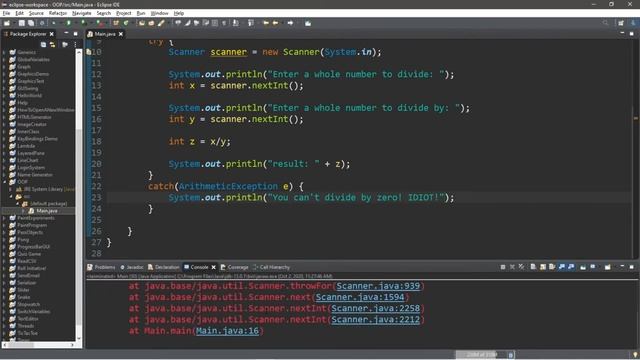Open the Open Perspective icon
Image resolution: width=640 pixels, height=360 pixels.
[621, 23]
